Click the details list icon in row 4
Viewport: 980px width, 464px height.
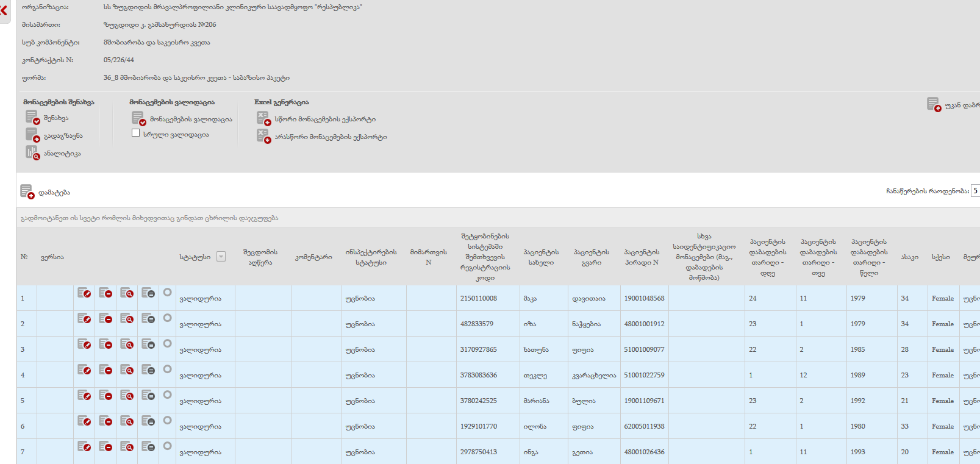(148, 370)
